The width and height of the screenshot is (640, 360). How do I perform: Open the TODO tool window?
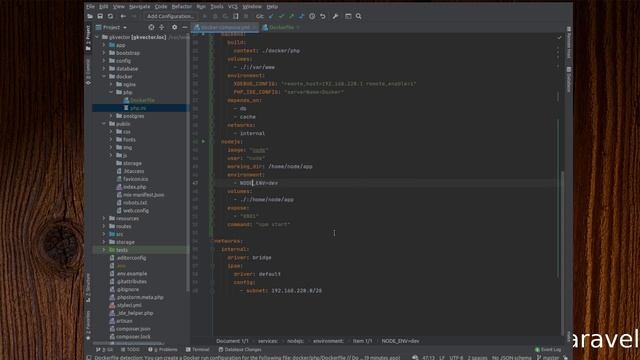(130, 350)
